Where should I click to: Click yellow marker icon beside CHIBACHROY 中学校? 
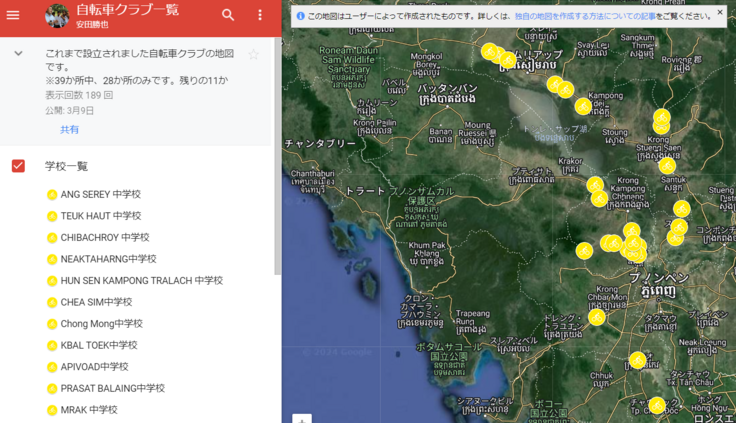coord(52,238)
